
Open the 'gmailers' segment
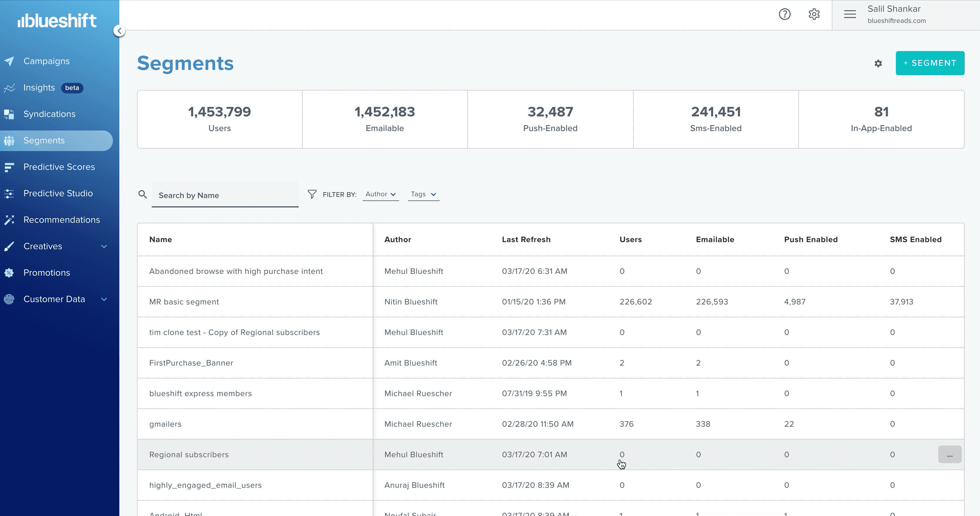(165, 424)
